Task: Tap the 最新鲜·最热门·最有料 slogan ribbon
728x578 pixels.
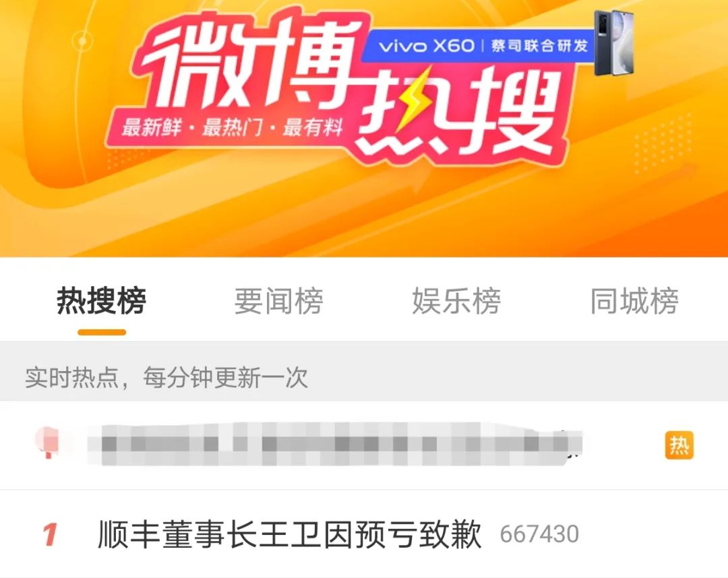Action: 232,127
